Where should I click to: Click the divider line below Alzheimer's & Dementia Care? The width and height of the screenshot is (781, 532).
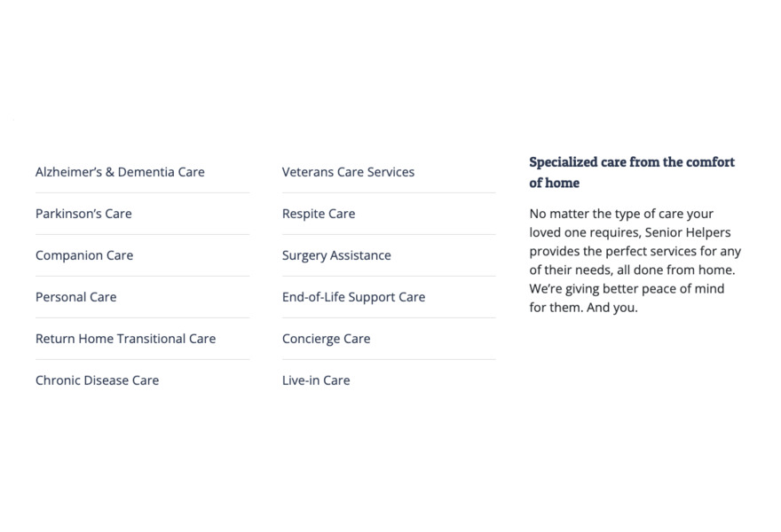point(142,192)
